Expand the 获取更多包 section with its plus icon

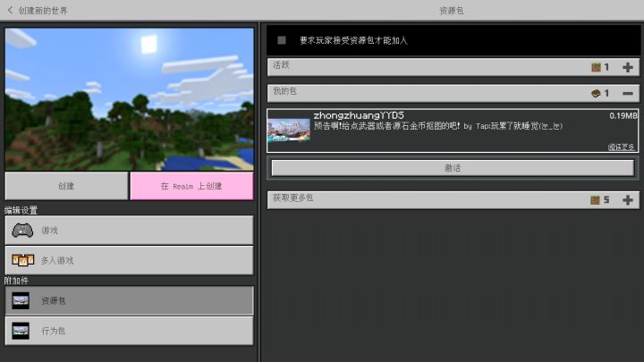coord(628,200)
